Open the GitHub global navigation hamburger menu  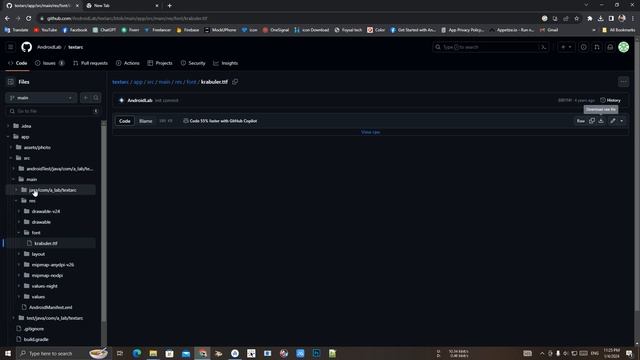click(x=11, y=47)
